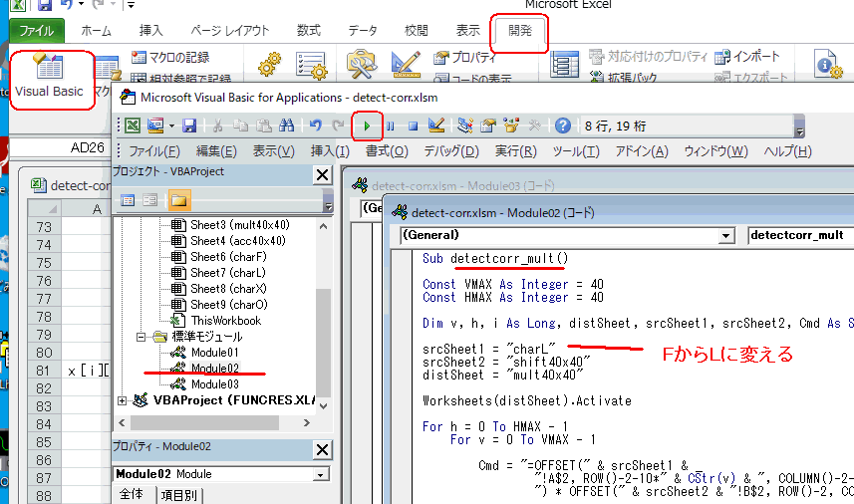854x504 pixels.
Task: Click the Cut scissors icon in VBA toolbar
Action: 218,126
